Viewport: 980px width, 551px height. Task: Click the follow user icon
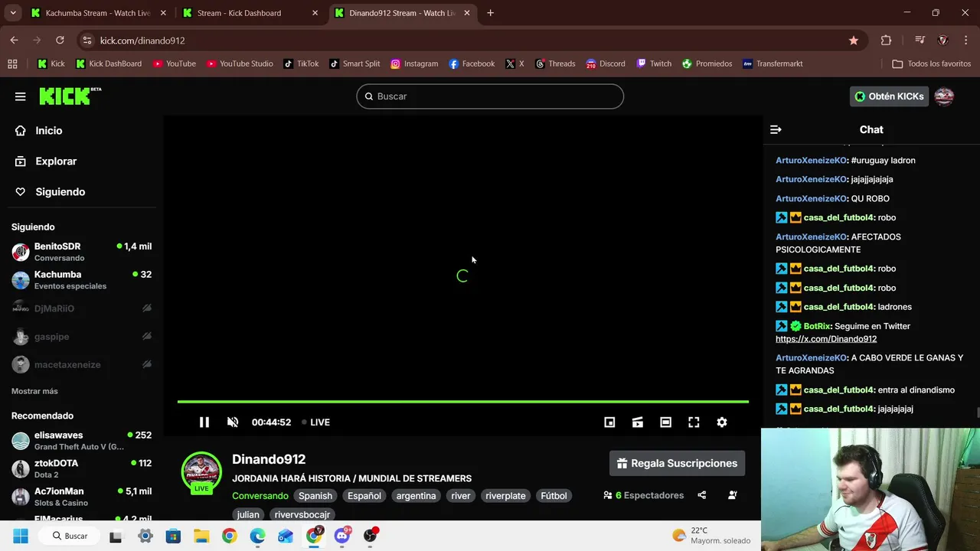click(x=733, y=495)
